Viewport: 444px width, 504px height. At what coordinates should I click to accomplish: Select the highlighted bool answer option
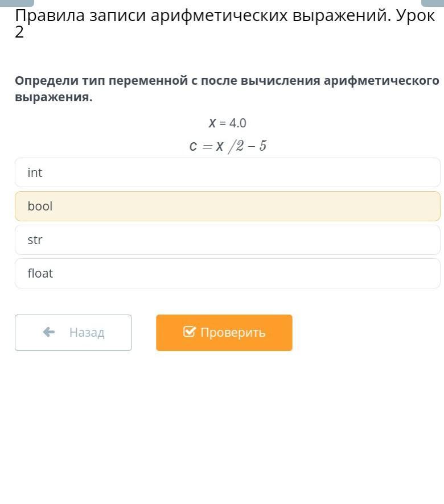[228, 206]
